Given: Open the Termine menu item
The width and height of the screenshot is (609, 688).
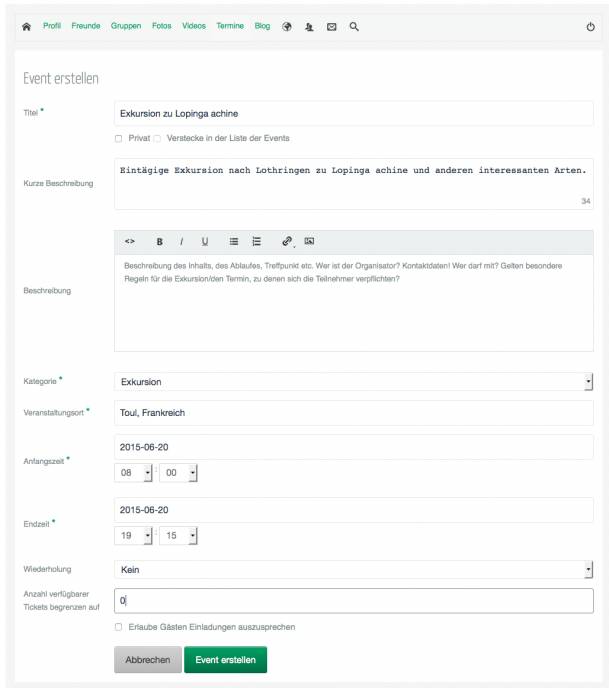Looking at the screenshot, I should click(x=230, y=26).
